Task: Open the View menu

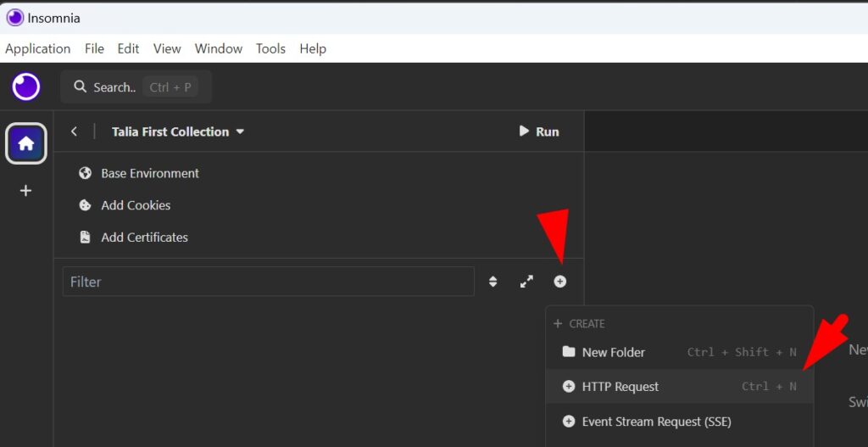Action: [x=167, y=48]
